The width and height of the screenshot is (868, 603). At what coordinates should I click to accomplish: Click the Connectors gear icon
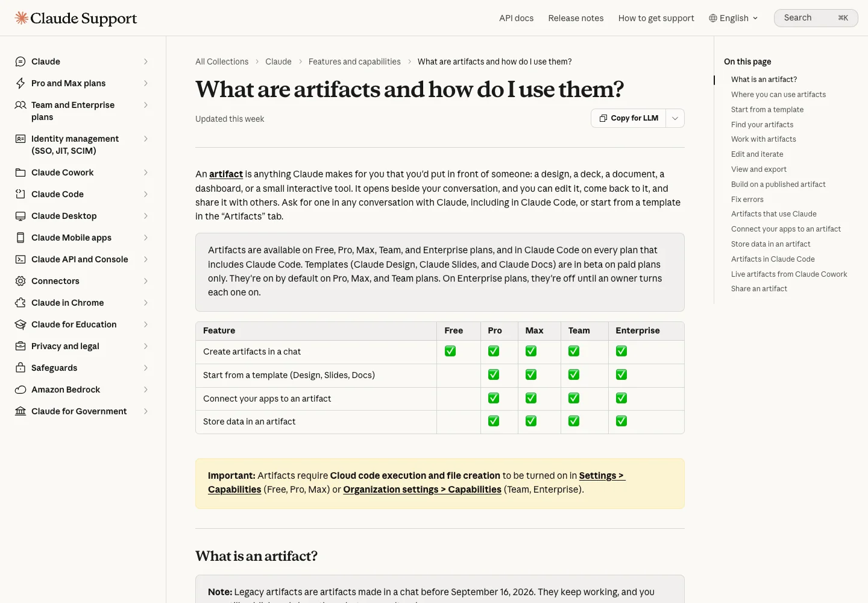(x=20, y=281)
